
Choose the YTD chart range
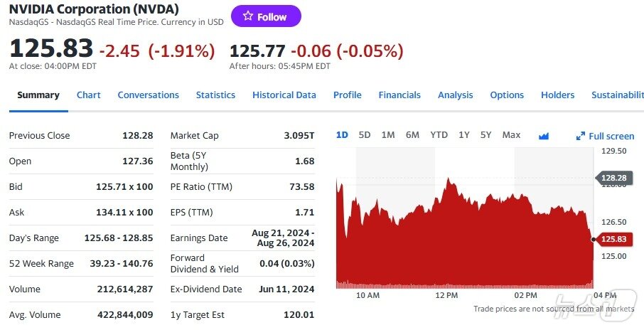pos(439,135)
